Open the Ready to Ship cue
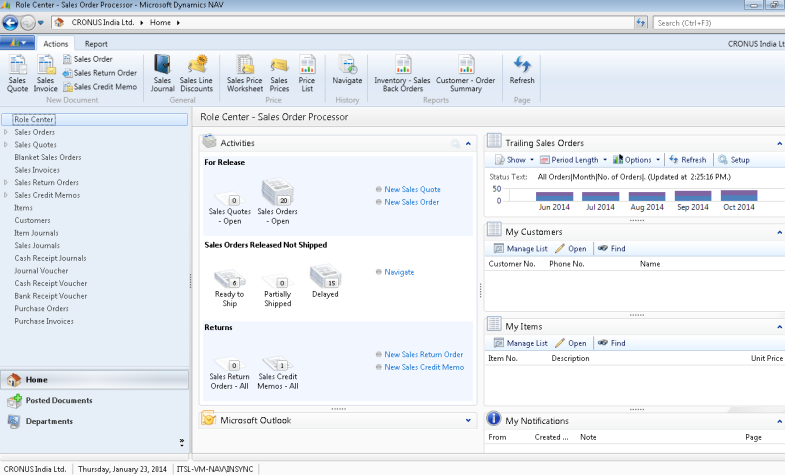785x475 pixels. [230, 289]
